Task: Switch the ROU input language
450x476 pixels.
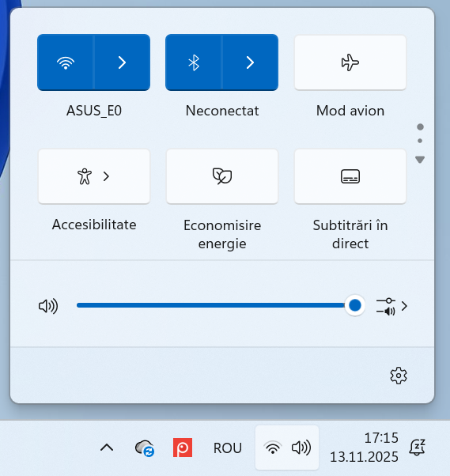Action: [x=228, y=448]
